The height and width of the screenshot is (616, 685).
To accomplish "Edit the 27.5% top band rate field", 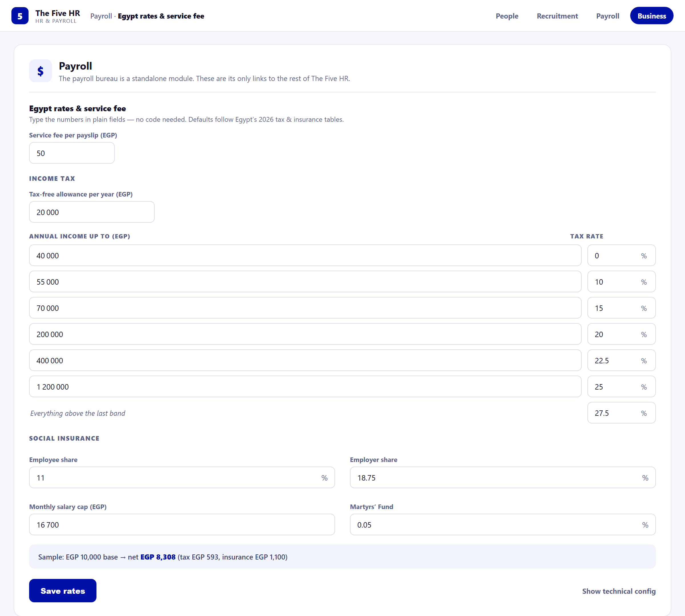I will pyautogui.click(x=621, y=413).
